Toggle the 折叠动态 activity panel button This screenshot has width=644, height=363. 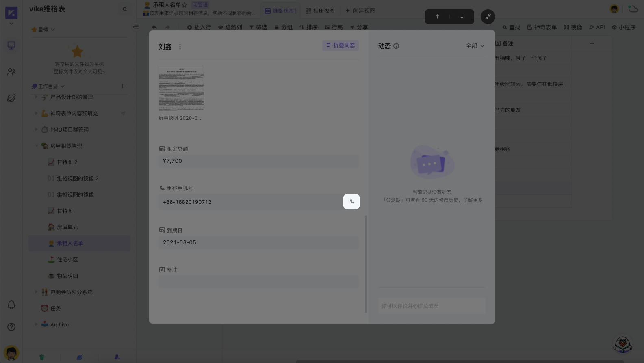(x=340, y=45)
